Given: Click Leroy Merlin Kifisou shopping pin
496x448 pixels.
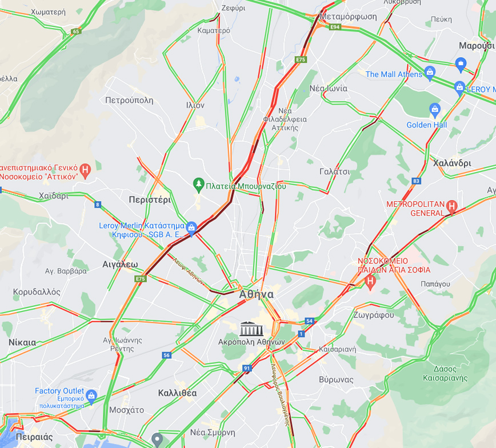Looking at the screenshot, I should [x=191, y=229].
